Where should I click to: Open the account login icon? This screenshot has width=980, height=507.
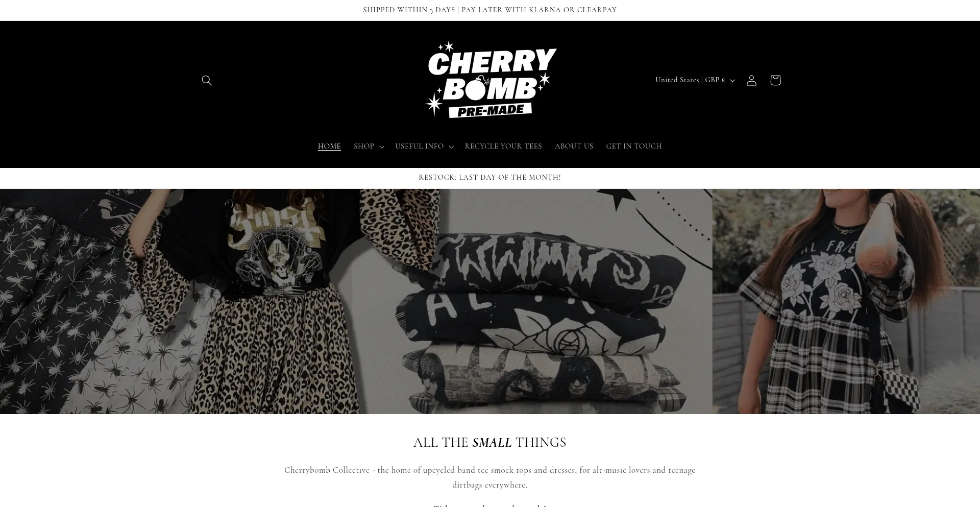(751, 80)
